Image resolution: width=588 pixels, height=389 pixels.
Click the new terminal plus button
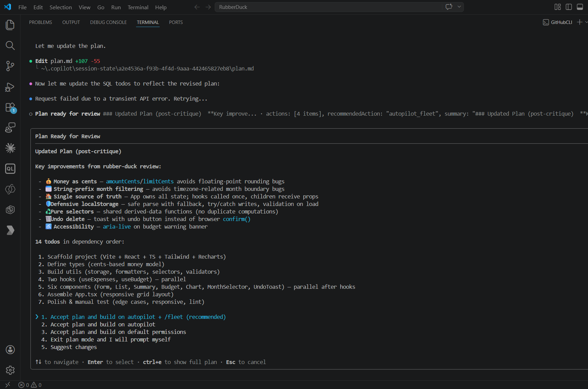[579, 22]
